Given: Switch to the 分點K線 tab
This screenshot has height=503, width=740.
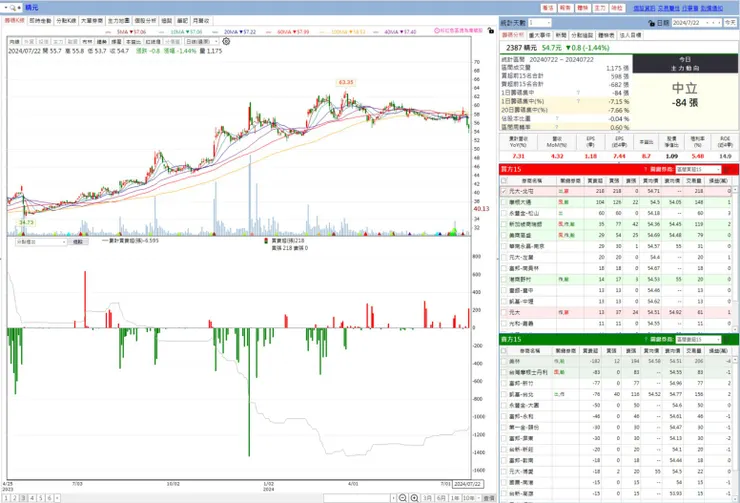Looking at the screenshot, I should click(66, 21).
